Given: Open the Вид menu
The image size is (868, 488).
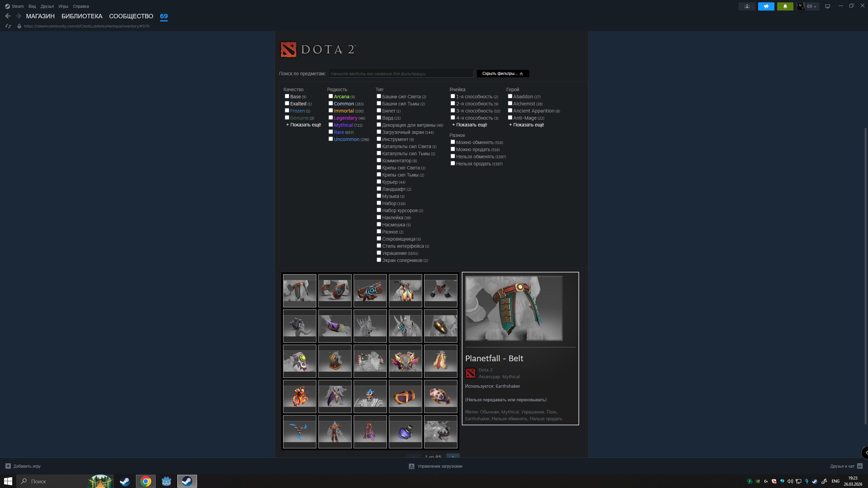Looking at the screenshot, I should pos(32,6).
